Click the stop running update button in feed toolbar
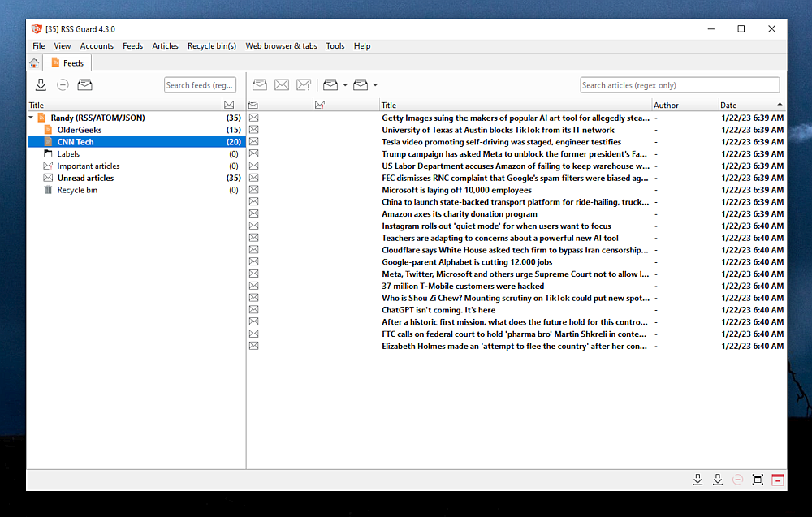812x517 pixels. click(63, 85)
